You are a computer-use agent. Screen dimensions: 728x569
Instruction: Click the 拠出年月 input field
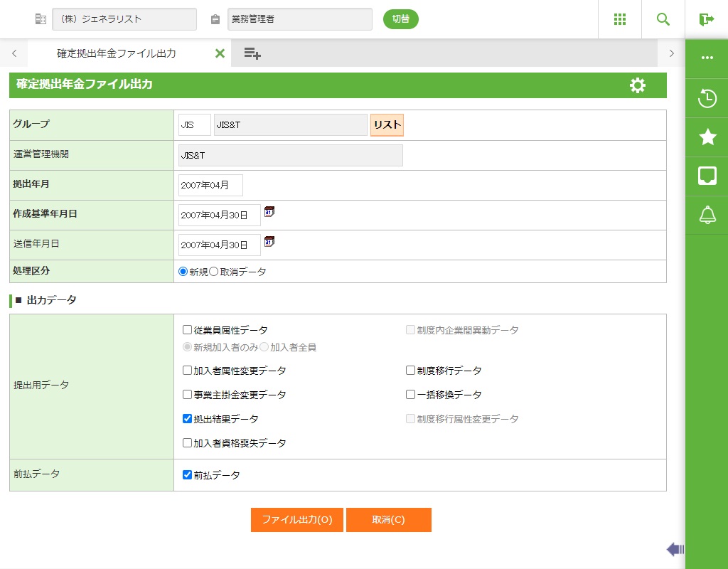pyautogui.click(x=210, y=185)
